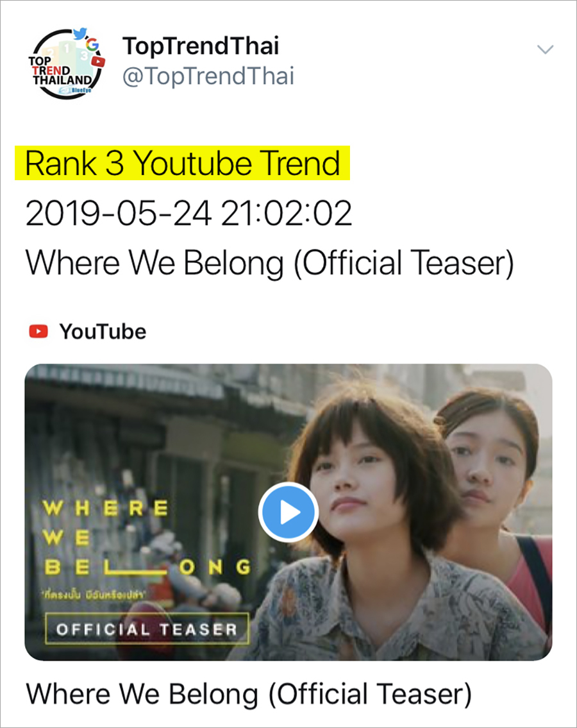Click the highlighted Rank 3 Youtube Trend text
577x728 pixels.
(183, 163)
